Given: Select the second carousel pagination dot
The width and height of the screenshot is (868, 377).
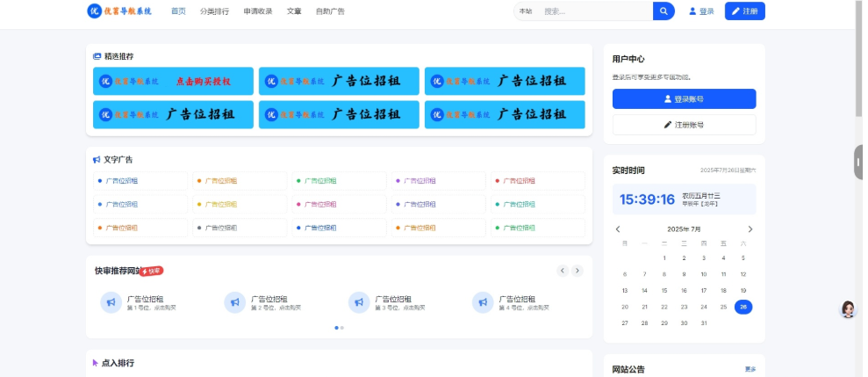Looking at the screenshot, I should click(342, 328).
